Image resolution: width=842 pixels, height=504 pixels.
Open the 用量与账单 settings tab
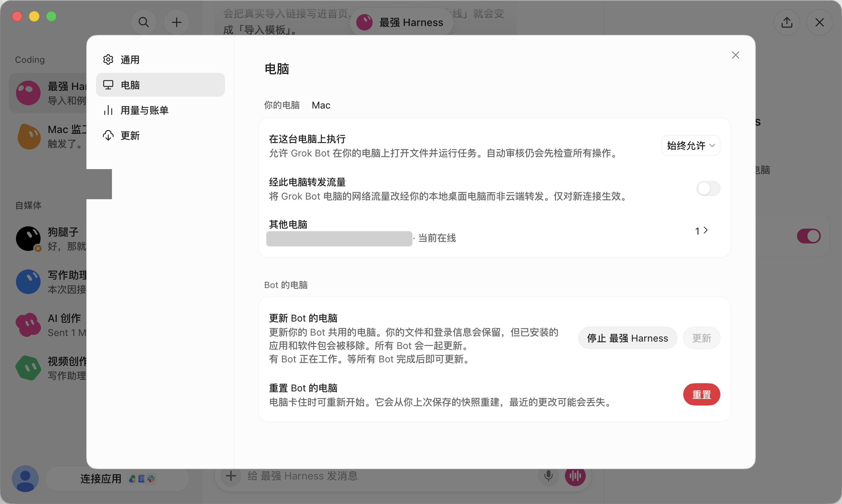[x=160, y=110]
